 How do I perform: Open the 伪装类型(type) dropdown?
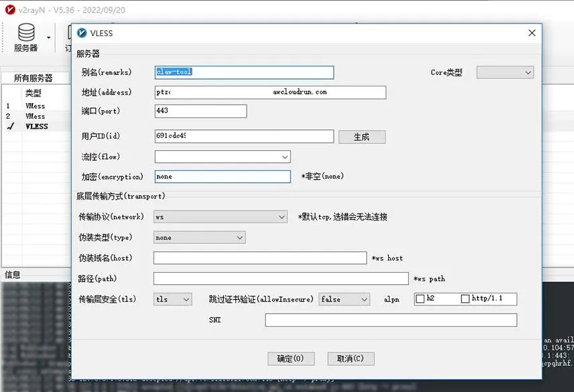pos(200,237)
